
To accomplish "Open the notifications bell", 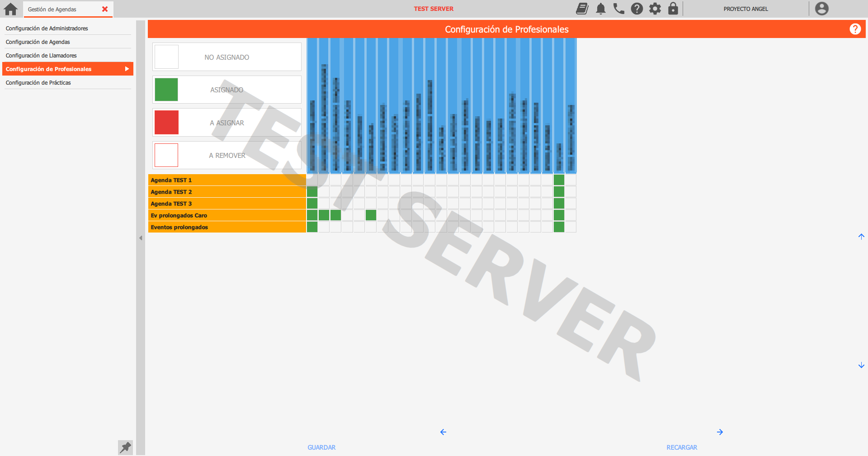I will click(x=601, y=9).
